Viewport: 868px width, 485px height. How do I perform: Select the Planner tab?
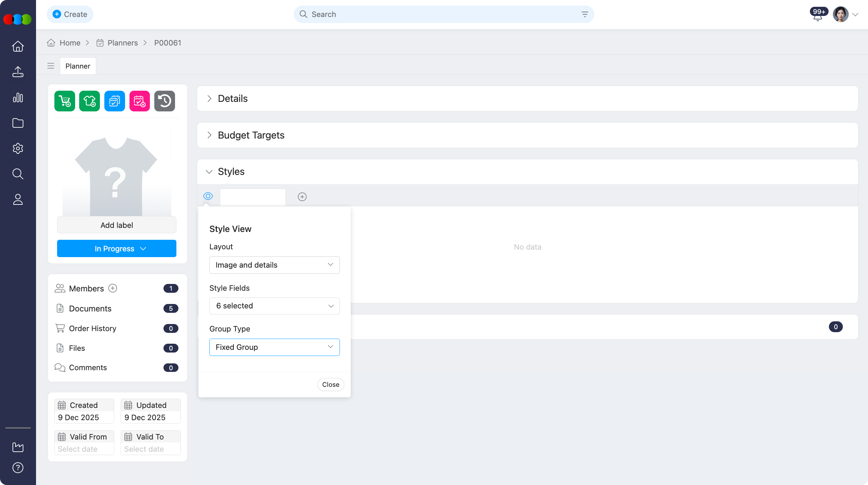click(x=78, y=66)
